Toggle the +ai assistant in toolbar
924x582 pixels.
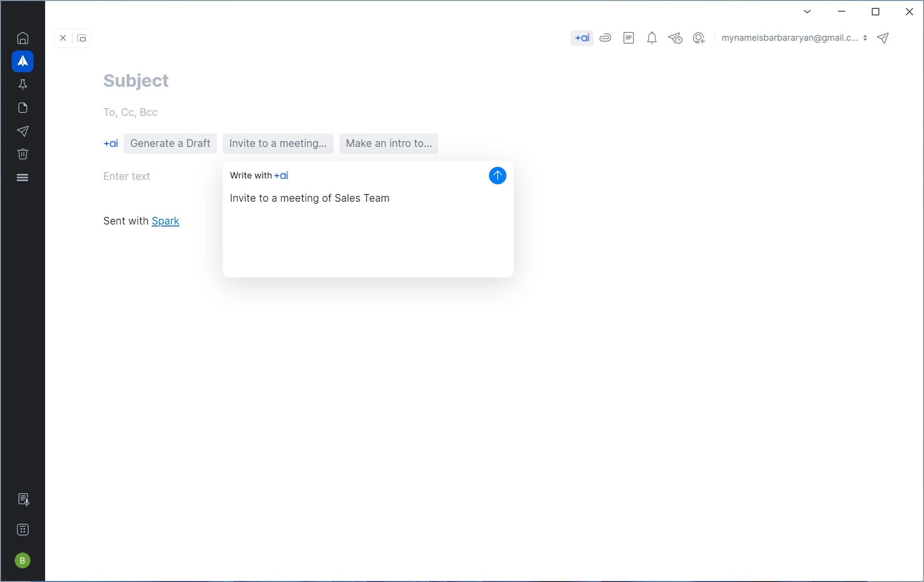[582, 38]
